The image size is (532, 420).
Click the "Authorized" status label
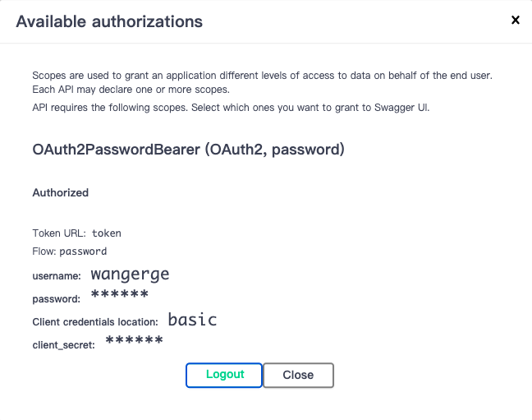pyautogui.click(x=60, y=193)
